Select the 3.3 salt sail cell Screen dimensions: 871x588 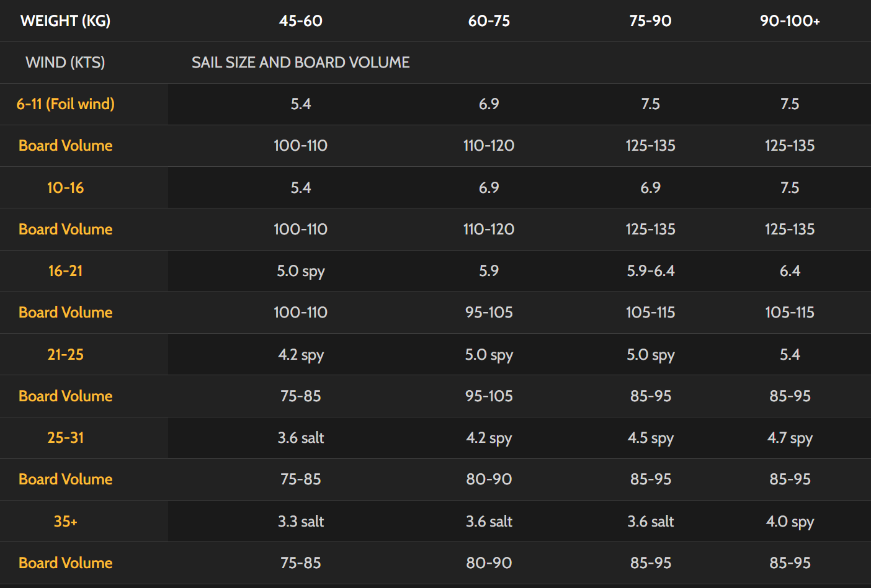(x=301, y=522)
